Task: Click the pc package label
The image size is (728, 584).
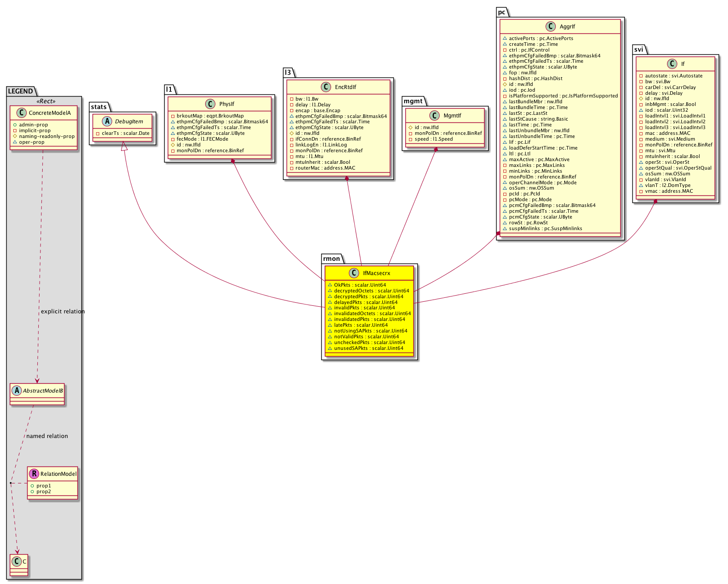Action: pyautogui.click(x=502, y=12)
